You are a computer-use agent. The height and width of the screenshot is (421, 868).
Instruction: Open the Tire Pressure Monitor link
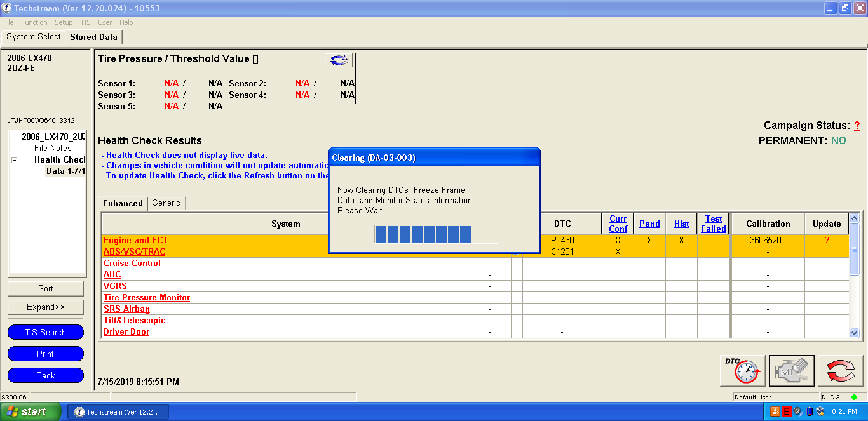[147, 298]
